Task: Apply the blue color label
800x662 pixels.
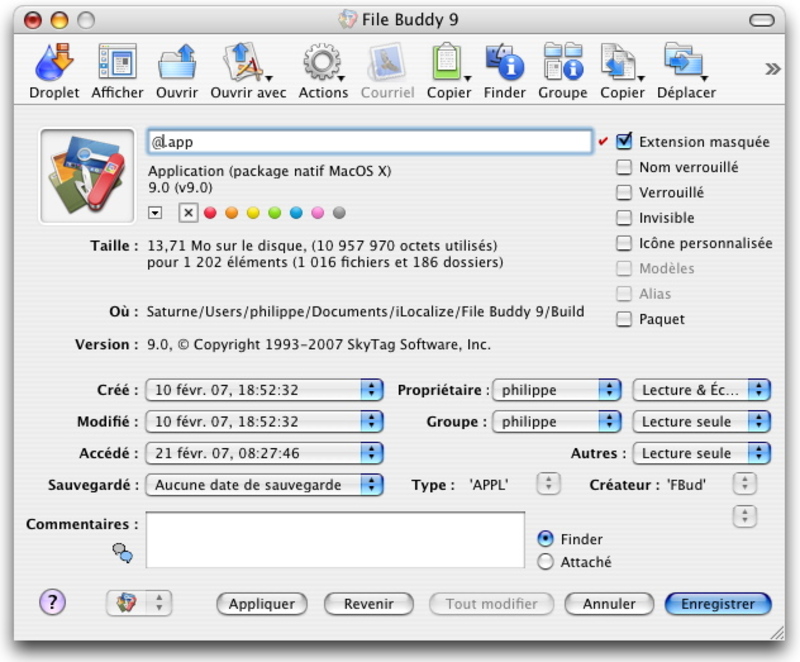Action: click(x=296, y=213)
